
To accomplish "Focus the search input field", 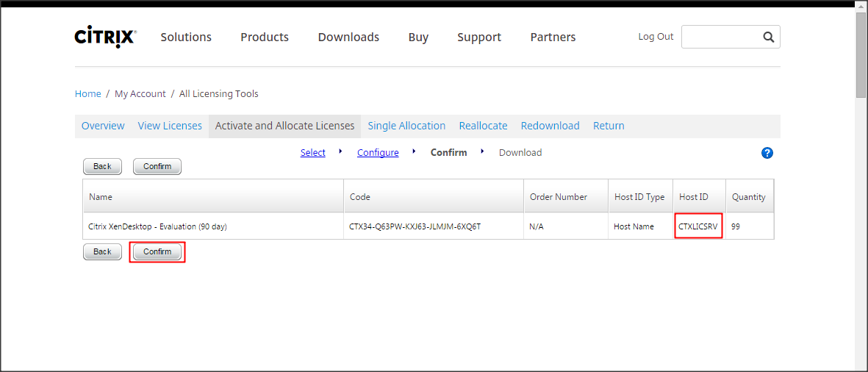I will point(720,37).
